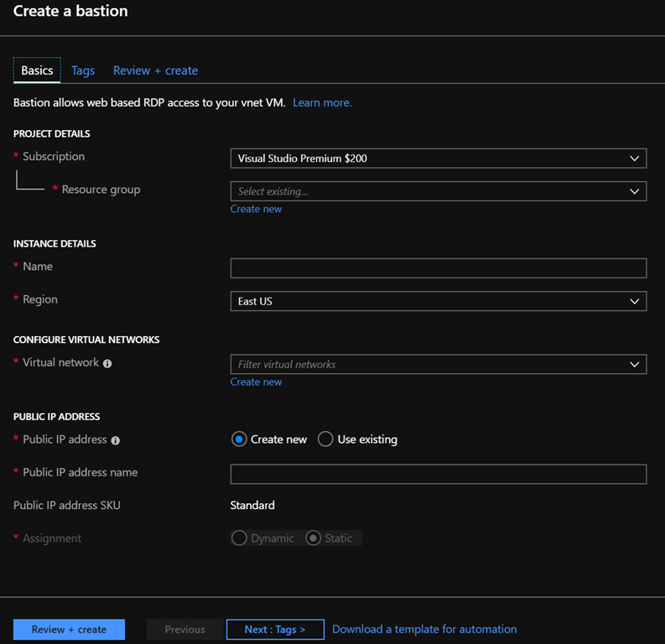The height and width of the screenshot is (644, 665).
Task: Open the Region dropdown showing East US
Action: point(438,301)
